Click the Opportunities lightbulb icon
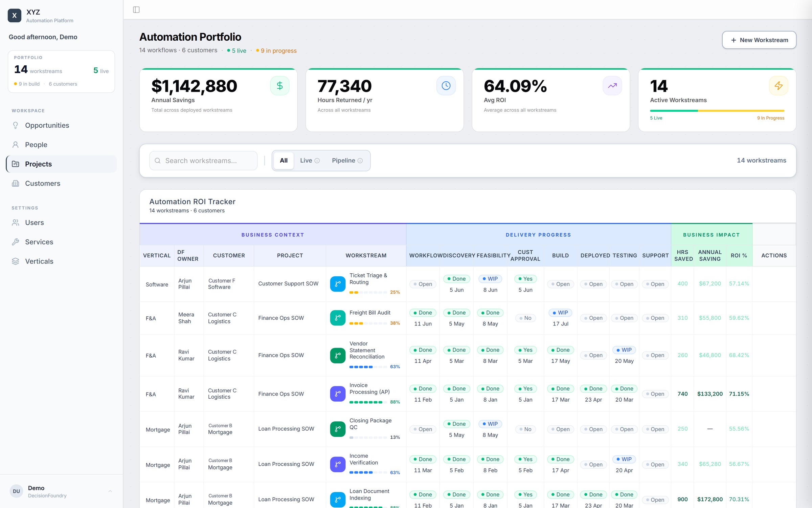 (16, 125)
